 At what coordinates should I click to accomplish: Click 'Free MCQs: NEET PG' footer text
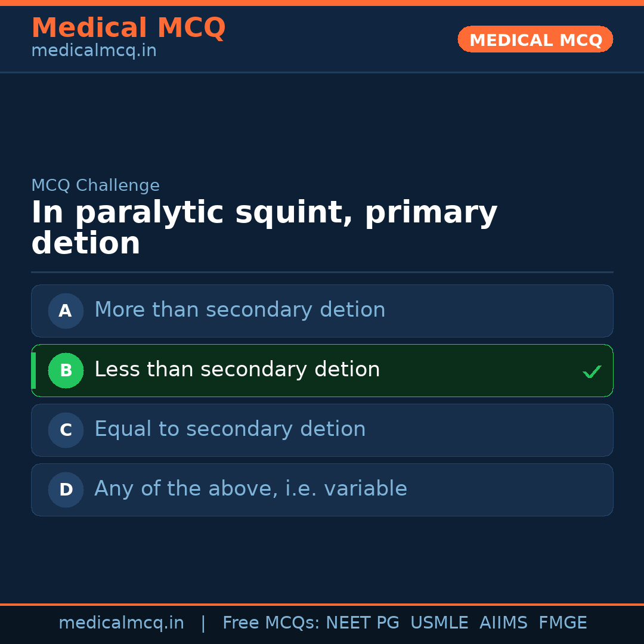tap(310, 623)
